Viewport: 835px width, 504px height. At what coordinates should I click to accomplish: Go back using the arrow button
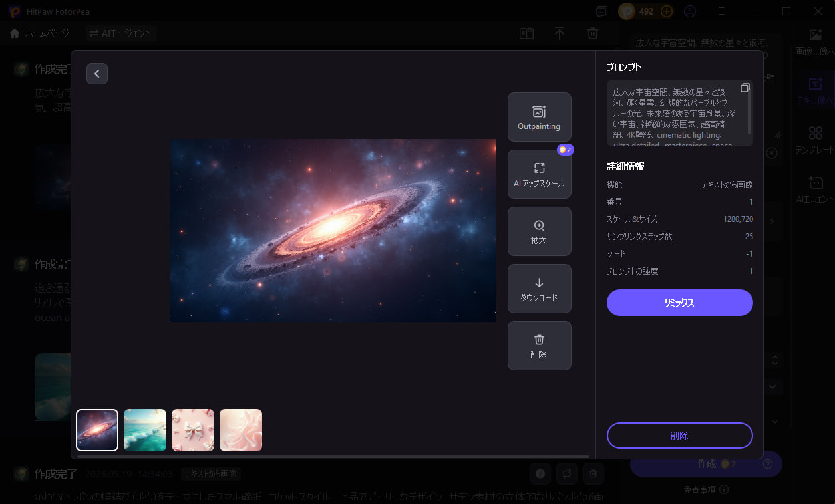click(x=97, y=74)
